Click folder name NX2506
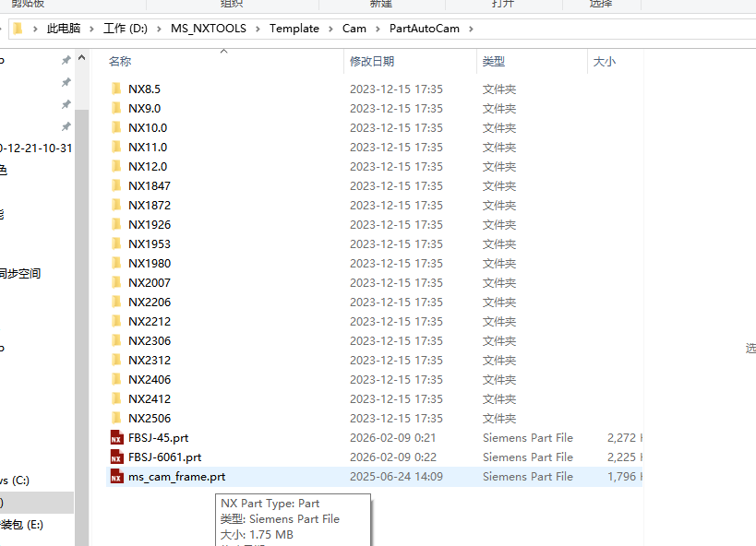Image resolution: width=756 pixels, height=546 pixels. tap(150, 418)
